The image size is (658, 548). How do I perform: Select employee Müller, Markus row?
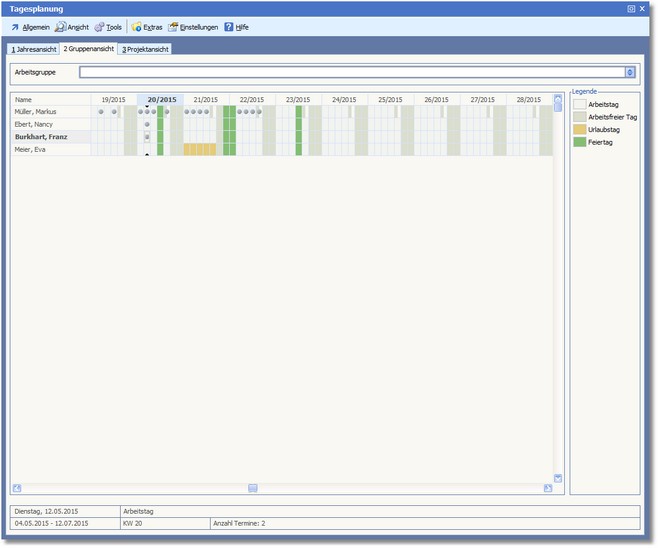(50, 112)
